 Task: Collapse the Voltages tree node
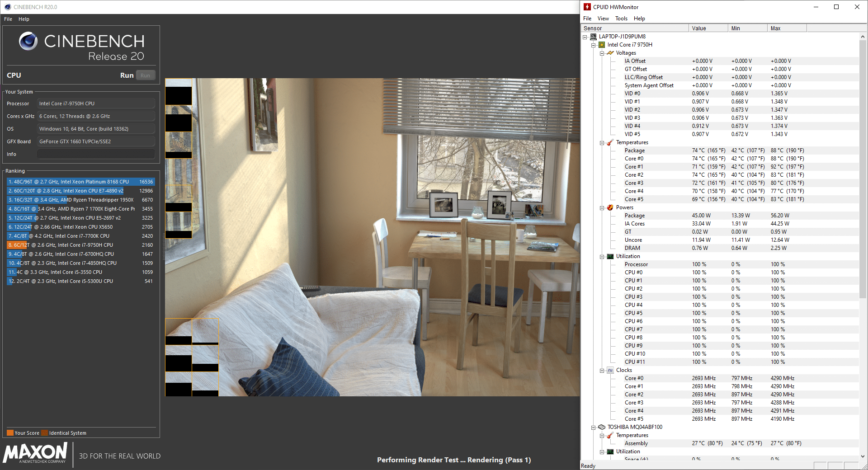click(602, 53)
